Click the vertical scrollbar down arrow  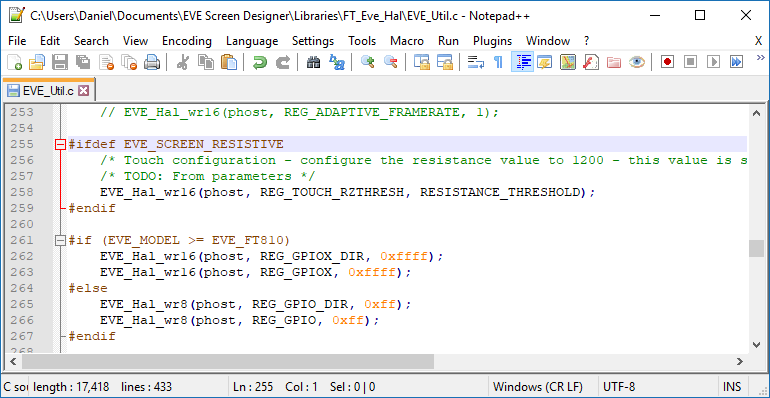(x=756, y=344)
